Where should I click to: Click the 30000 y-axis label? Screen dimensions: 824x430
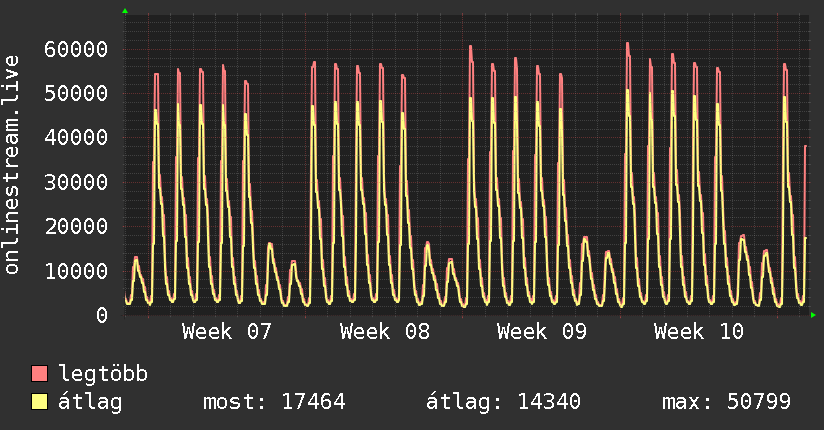click(x=76, y=182)
